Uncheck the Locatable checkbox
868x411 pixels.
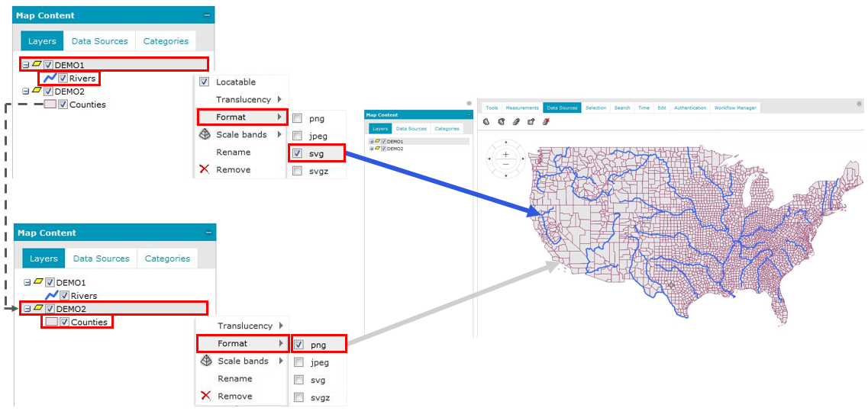point(204,82)
